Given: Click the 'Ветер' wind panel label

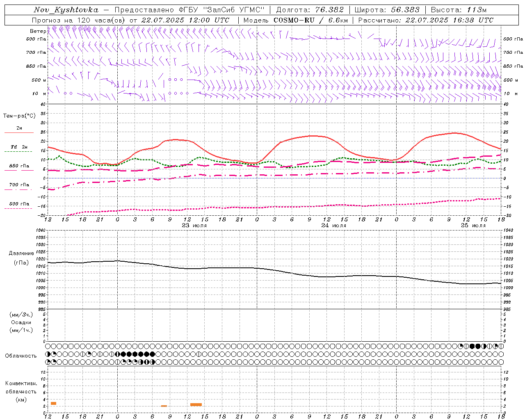Looking at the screenshot, I should pyautogui.click(x=38, y=31).
